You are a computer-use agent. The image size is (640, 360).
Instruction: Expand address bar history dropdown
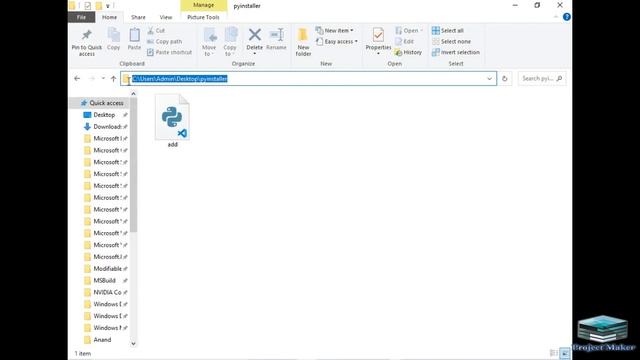point(489,78)
